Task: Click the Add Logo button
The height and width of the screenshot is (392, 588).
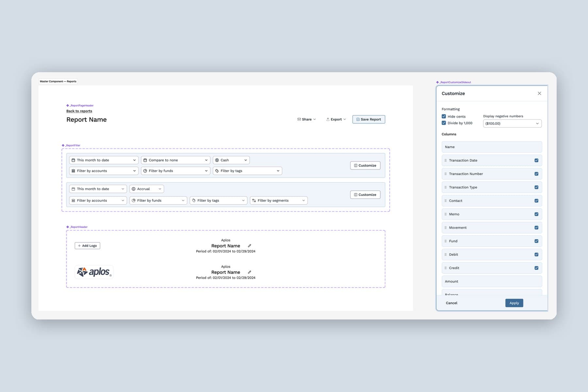Action: [88, 246]
